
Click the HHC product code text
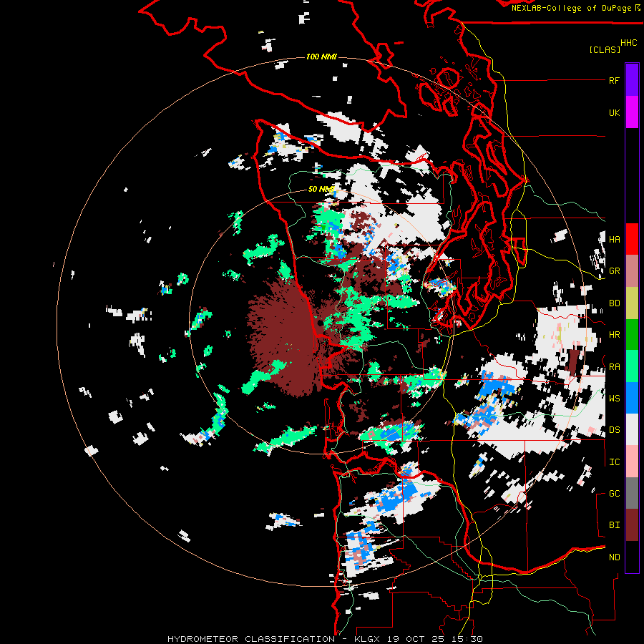tap(629, 43)
